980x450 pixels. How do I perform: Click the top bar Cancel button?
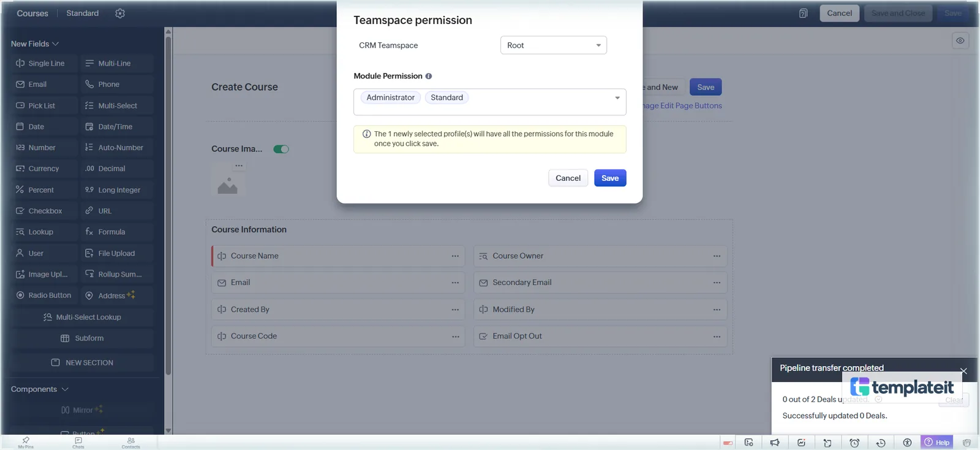pos(839,13)
